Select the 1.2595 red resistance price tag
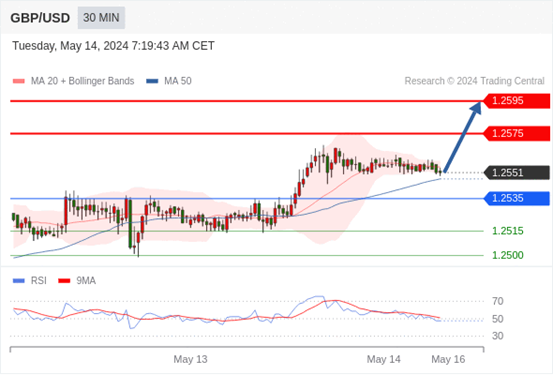Image resolution: width=553 pixels, height=375 pixels. tap(516, 101)
